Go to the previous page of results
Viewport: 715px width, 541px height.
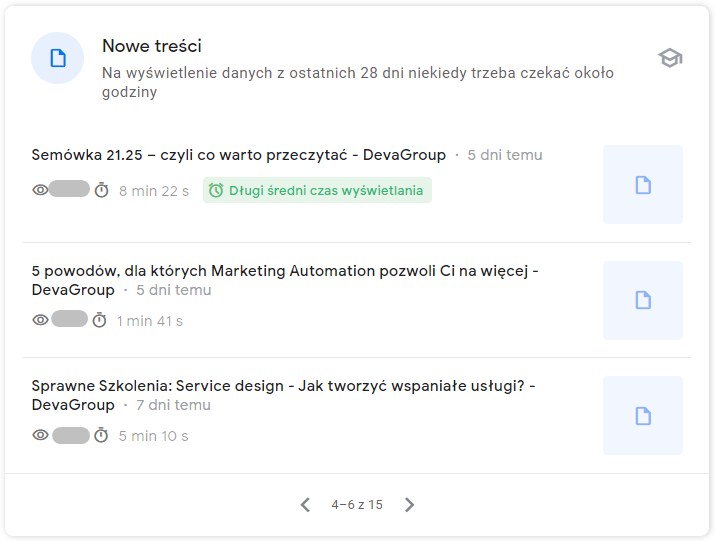click(x=305, y=505)
